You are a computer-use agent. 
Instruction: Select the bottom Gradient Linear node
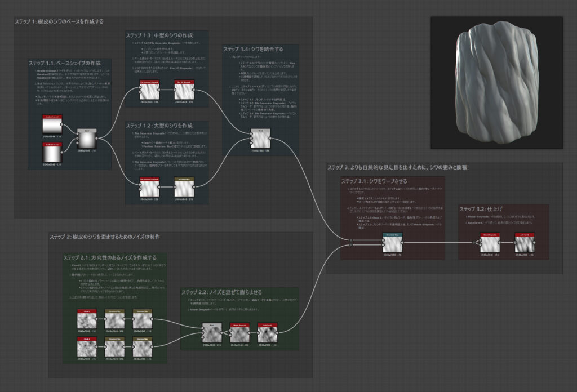(x=52, y=152)
